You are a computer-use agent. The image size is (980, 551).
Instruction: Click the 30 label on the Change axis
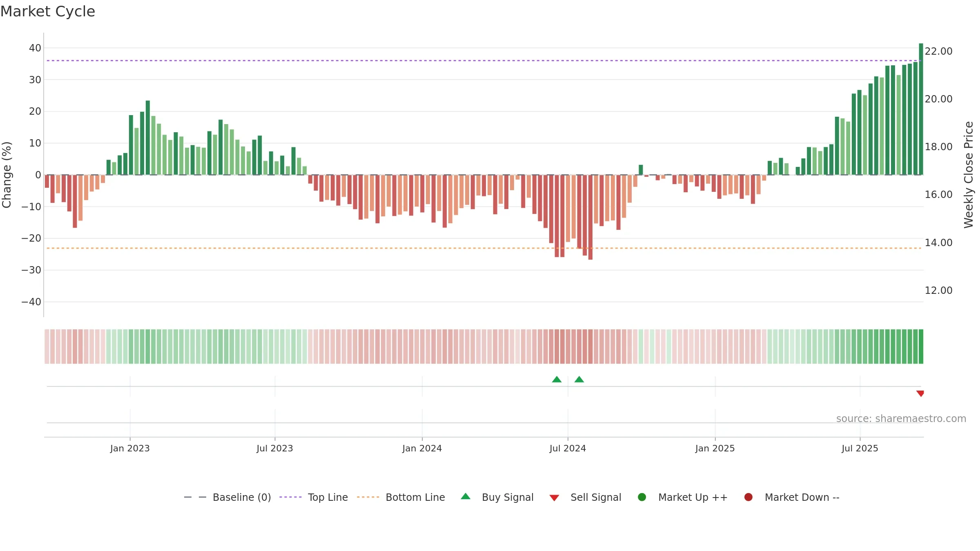[35, 80]
